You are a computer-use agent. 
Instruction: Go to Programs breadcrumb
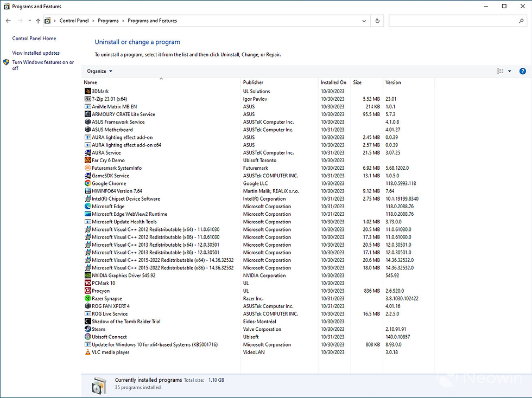[x=108, y=21]
